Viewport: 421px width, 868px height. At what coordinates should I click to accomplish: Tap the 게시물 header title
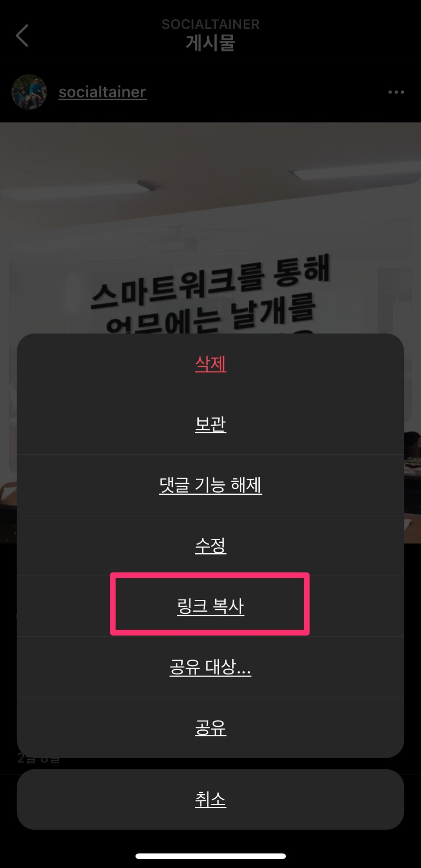pyautogui.click(x=210, y=43)
